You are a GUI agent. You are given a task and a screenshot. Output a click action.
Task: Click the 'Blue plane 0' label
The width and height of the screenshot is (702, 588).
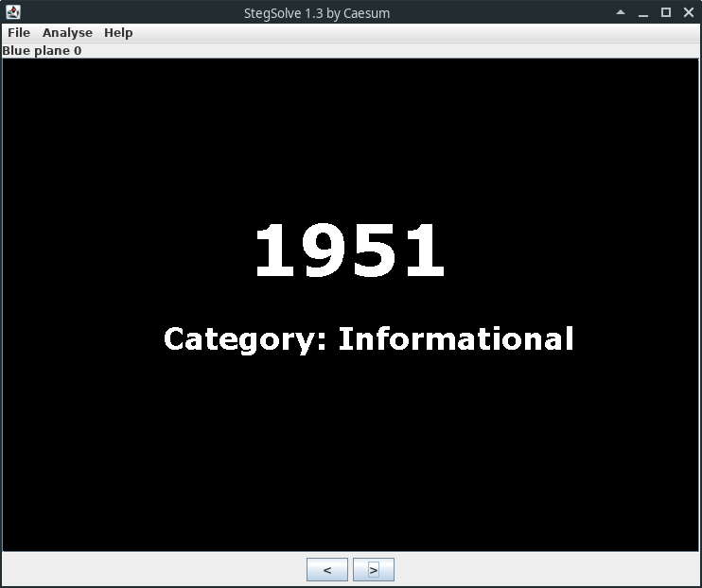(42, 50)
